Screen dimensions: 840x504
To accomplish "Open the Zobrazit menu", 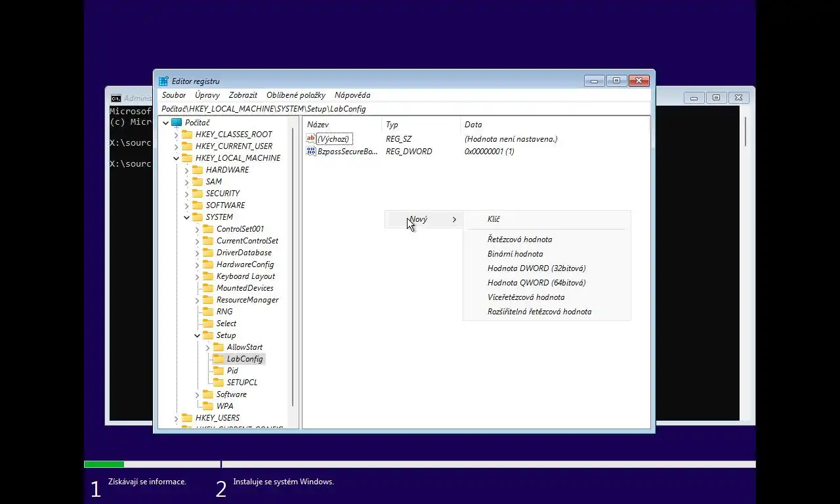I will 243,95.
